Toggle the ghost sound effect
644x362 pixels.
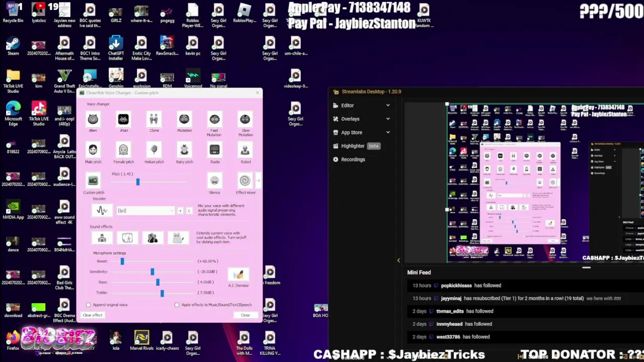click(178, 238)
